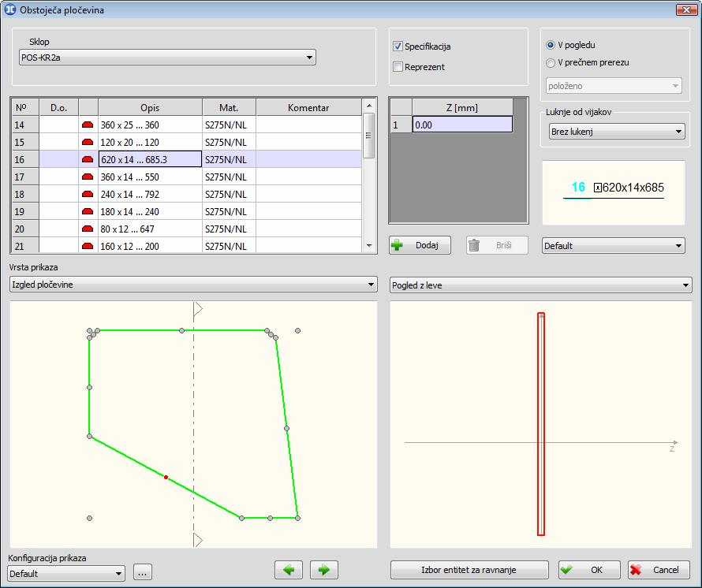Click the D.o. column header
The width and height of the screenshot is (702, 588).
tap(58, 107)
